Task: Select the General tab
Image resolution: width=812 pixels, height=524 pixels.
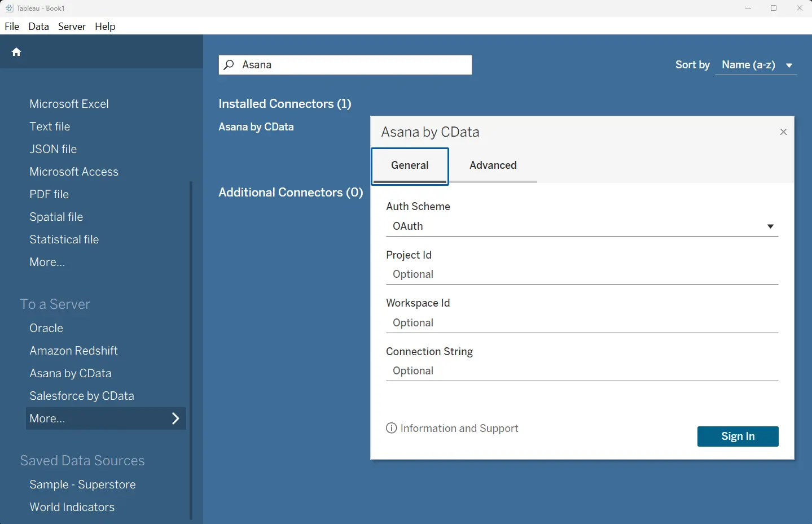Action: (x=410, y=165)
